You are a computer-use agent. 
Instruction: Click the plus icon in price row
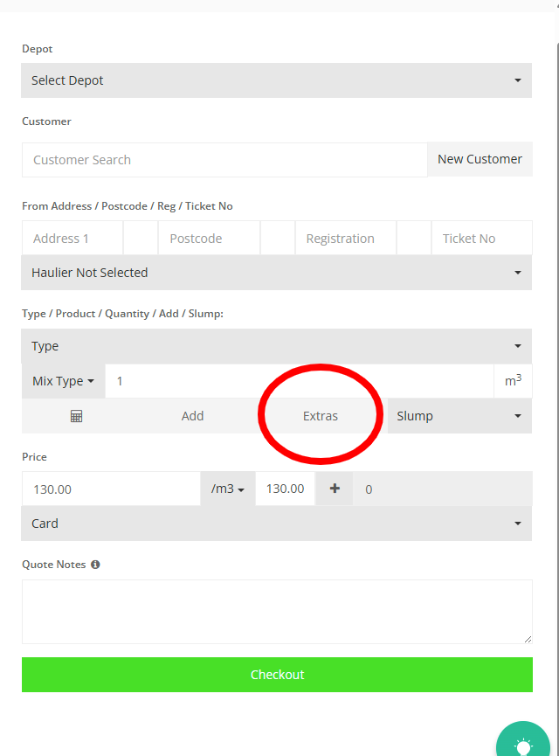point(335,489)
